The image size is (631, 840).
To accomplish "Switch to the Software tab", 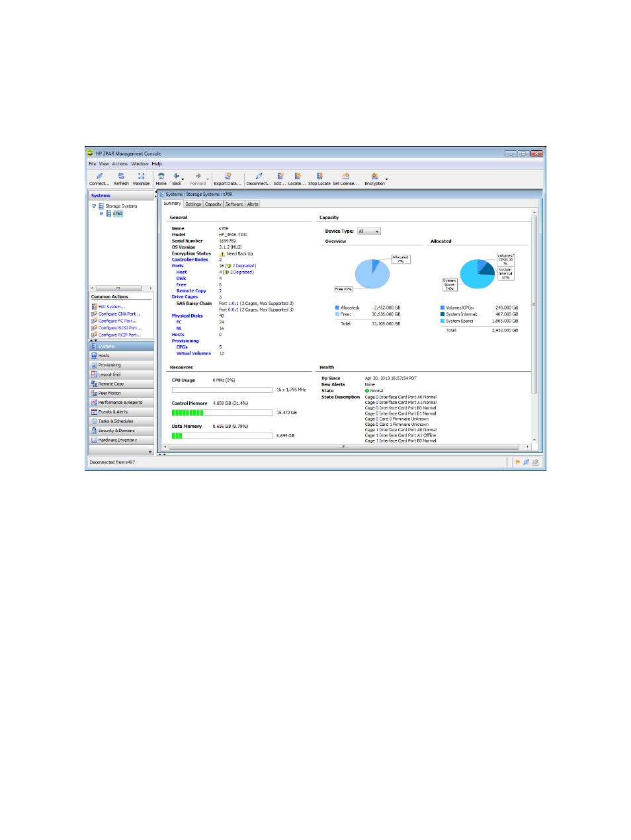I will point(234,204).
